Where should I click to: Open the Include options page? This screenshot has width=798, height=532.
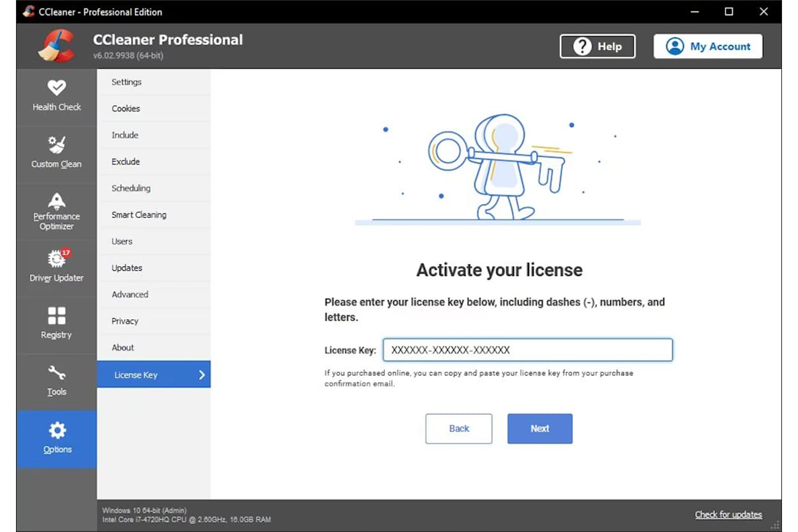coord(154,135)
